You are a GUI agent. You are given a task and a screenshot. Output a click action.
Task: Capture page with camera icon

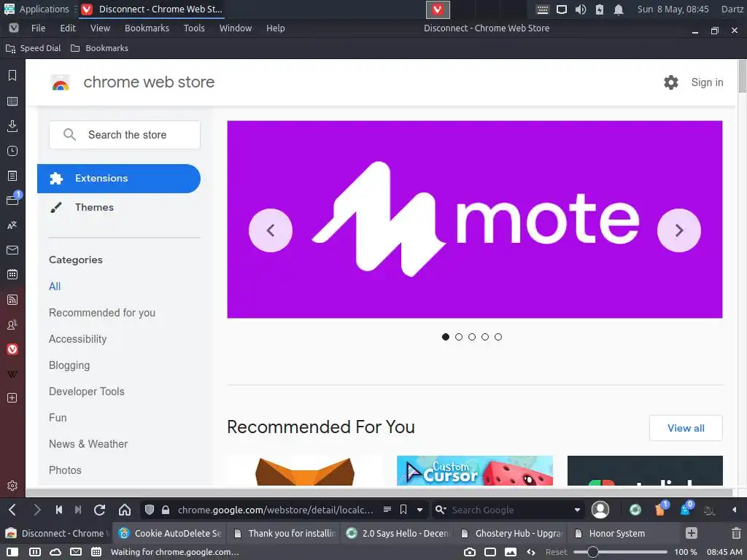click(470, 552)
